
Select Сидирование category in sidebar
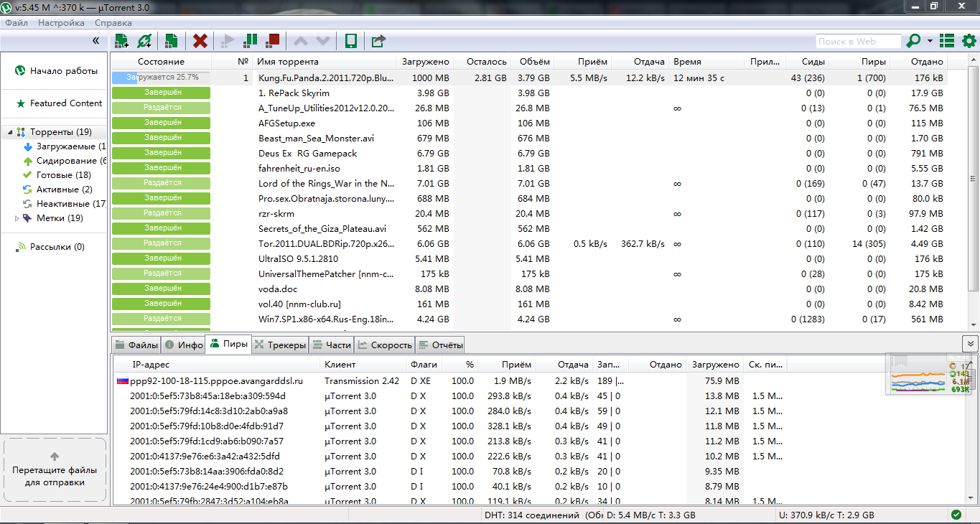[65, 161]
